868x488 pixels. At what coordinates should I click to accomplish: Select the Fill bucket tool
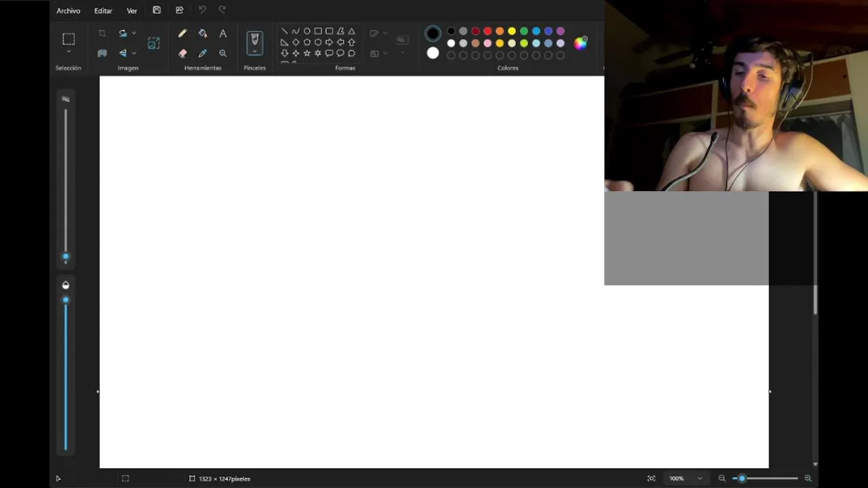pyautogui.click(x=203, y=33)
